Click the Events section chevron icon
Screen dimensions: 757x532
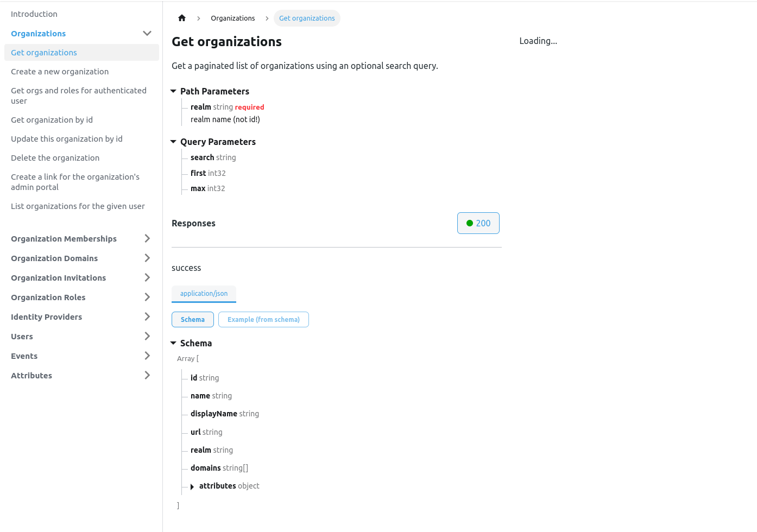147,356
